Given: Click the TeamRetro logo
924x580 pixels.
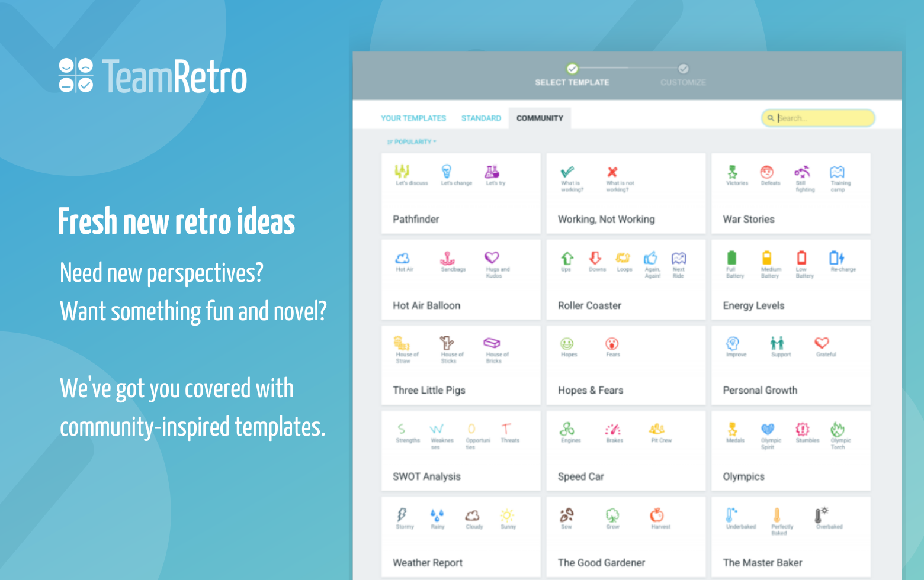Looking at the screenshot, I should pos(153,76).
